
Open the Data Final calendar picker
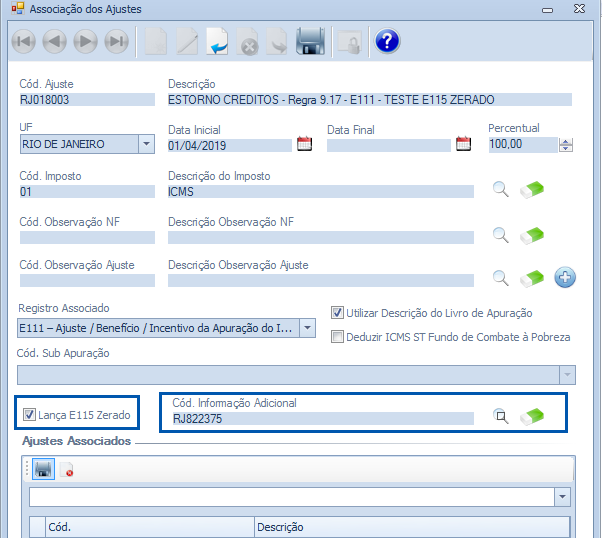tap(463, 144)
